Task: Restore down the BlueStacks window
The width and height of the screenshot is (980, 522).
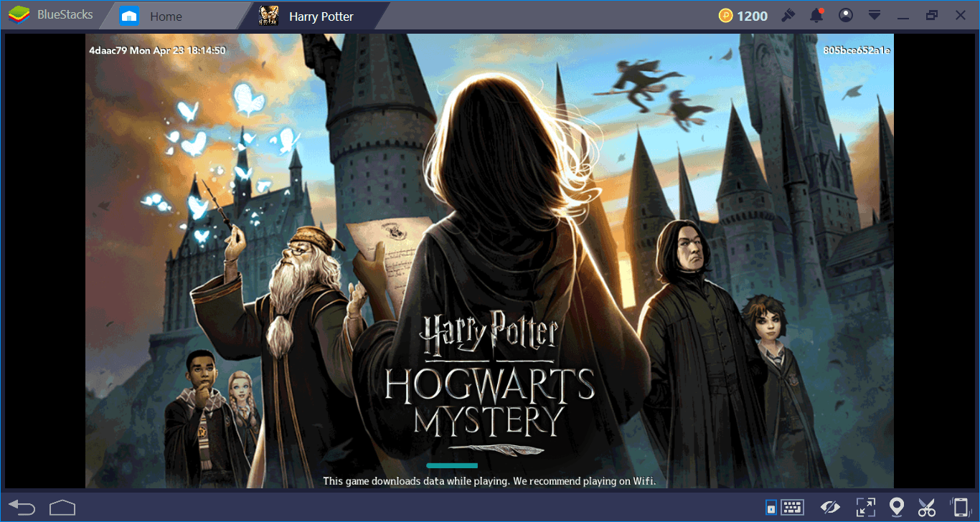Action: pyautogui.click(x=932, y=15)
